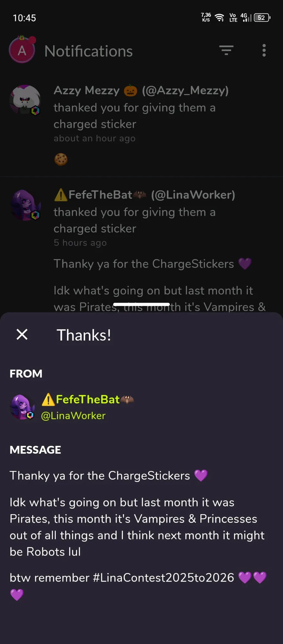The width and height of the screenshot is (283, 644).
Task: Tap the pumpkin emoji next to Azzy Mezzy
Action: click(x=131, y=91)
